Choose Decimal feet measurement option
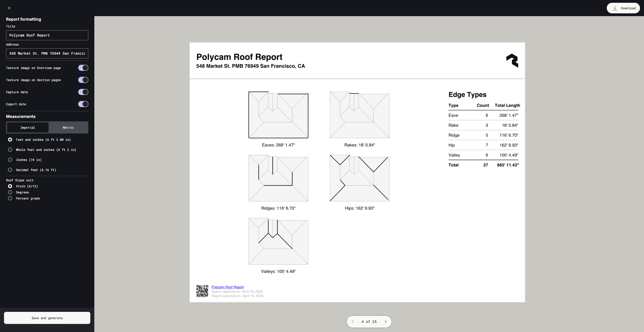 coord(10,170)
